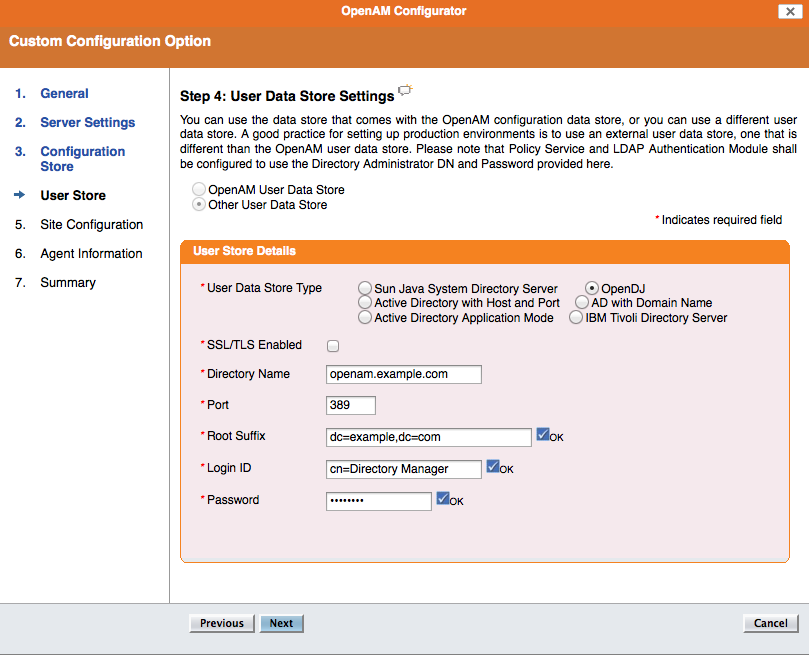Click the Login ID OK validation checkmark
Image resolution: width=809 pixels, height=655 pixels.
[493, 466]
